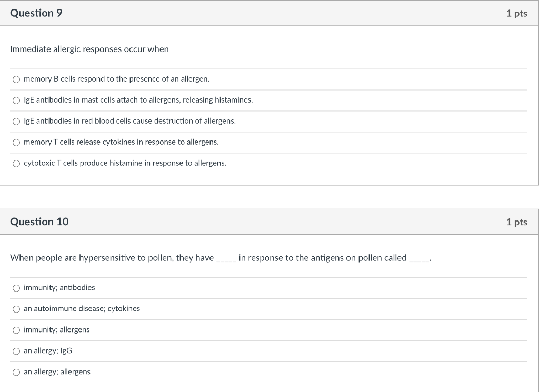Click the 'Question 10' heading
The height and width of the screenshot is (392, 539).
(39, 222)
